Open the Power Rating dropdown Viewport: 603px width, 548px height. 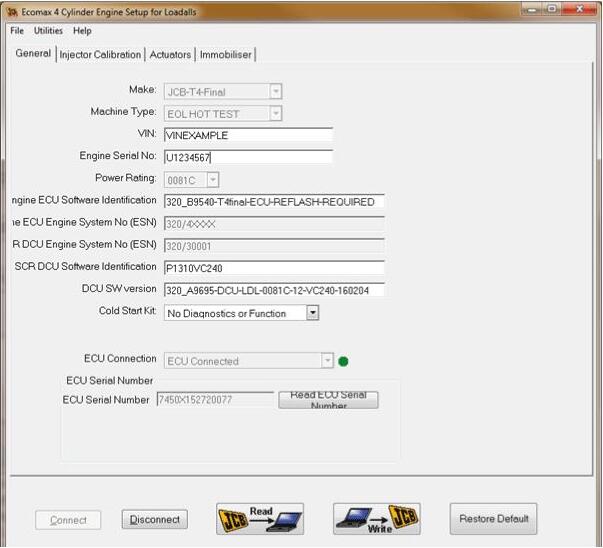(x=192, y=180)
